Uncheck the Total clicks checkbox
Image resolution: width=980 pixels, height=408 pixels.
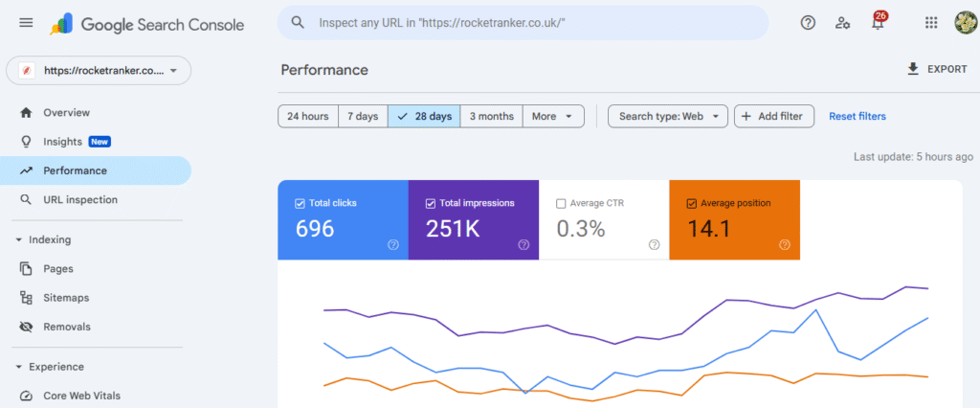299,203
